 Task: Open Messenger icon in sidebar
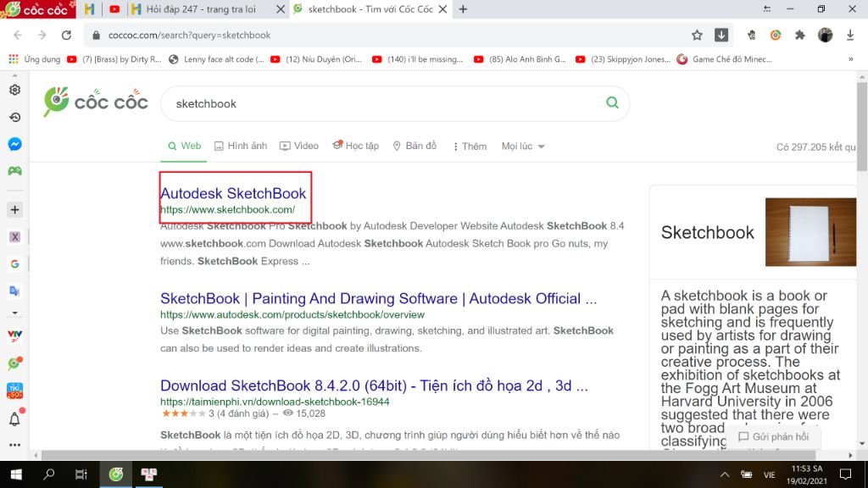pyautogui.click(x=15, y=144)
